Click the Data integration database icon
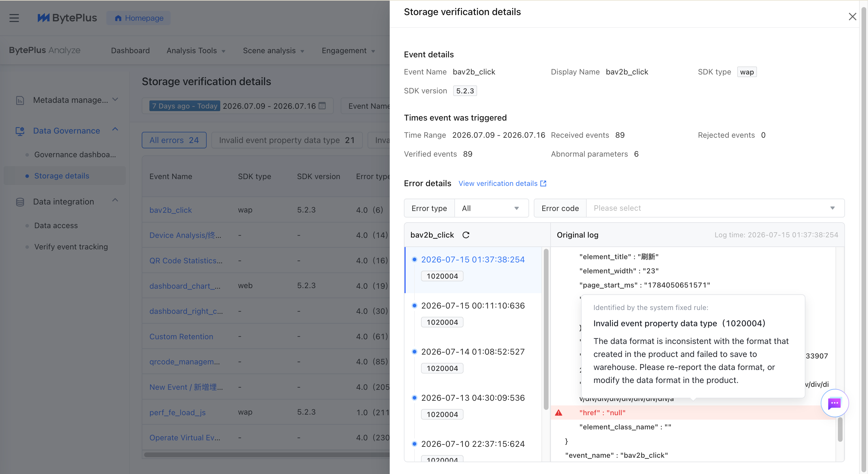 pos(20,202)
